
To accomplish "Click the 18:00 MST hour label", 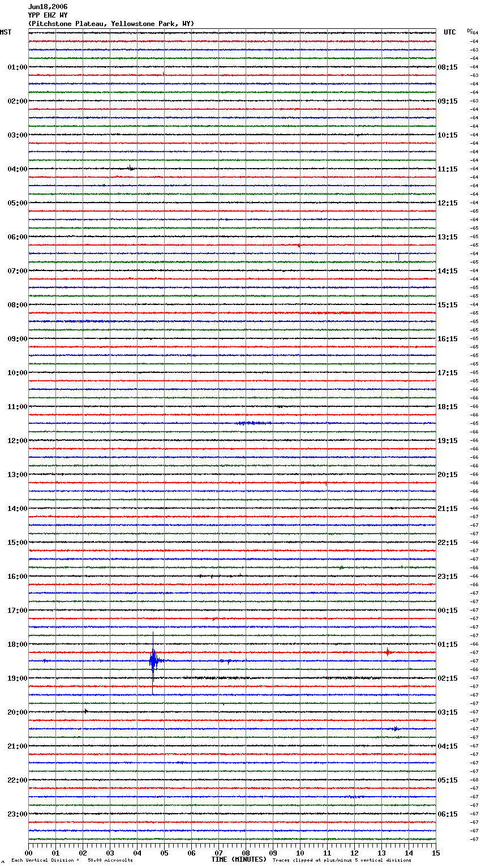I will (18, 644).
